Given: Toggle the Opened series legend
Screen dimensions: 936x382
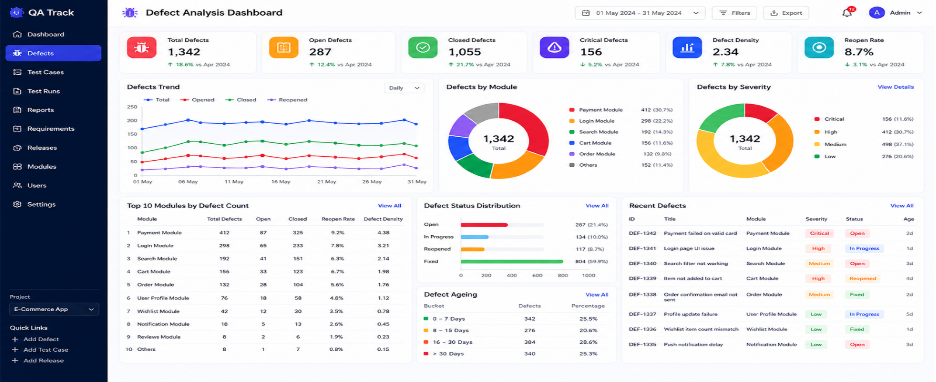Looking at the screenshot, I should point(198,100).
